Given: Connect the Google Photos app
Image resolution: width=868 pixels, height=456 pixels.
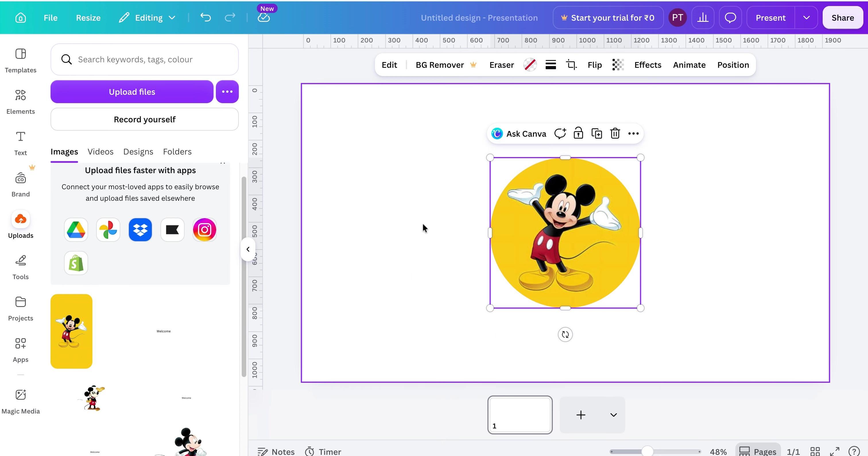Looking at the screenshot, I should tap(108, 230).
